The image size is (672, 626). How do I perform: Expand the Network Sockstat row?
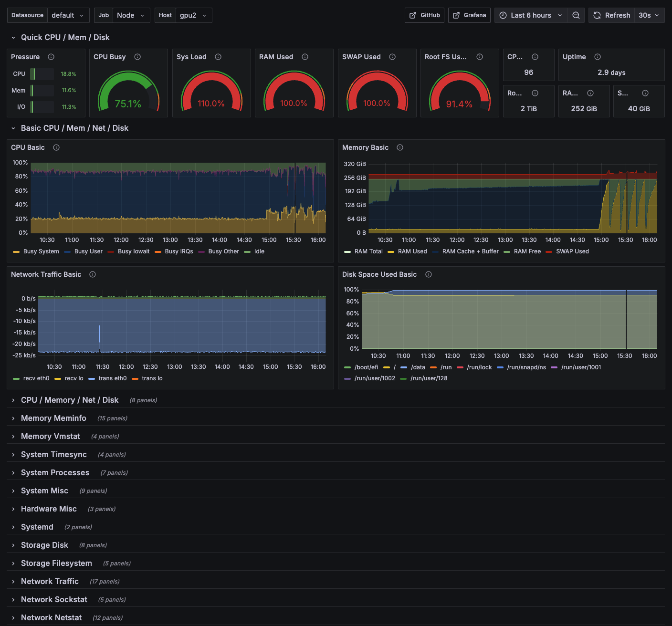(54, 599)
